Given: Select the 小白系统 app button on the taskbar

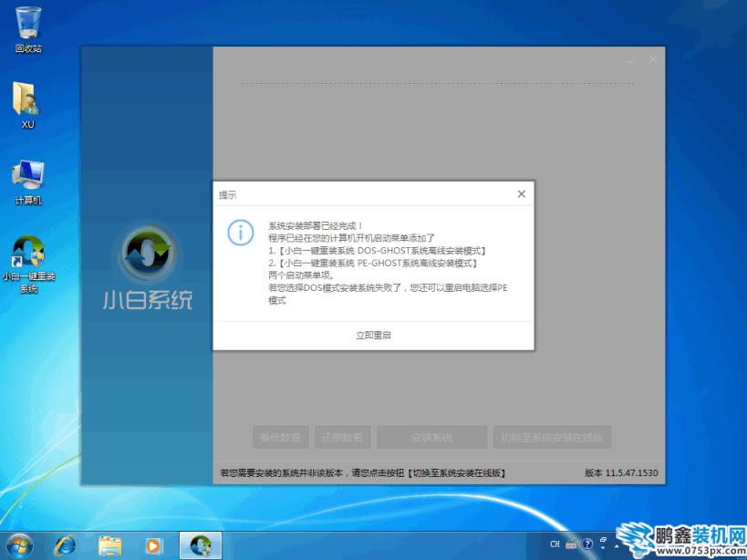Looking at the screenshot, I should click(201, 545).
